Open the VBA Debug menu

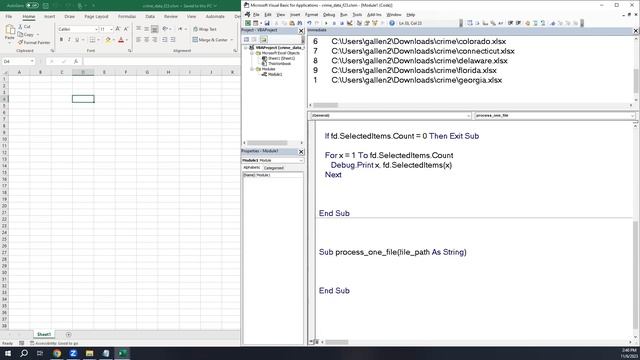[x=329, y=15]
